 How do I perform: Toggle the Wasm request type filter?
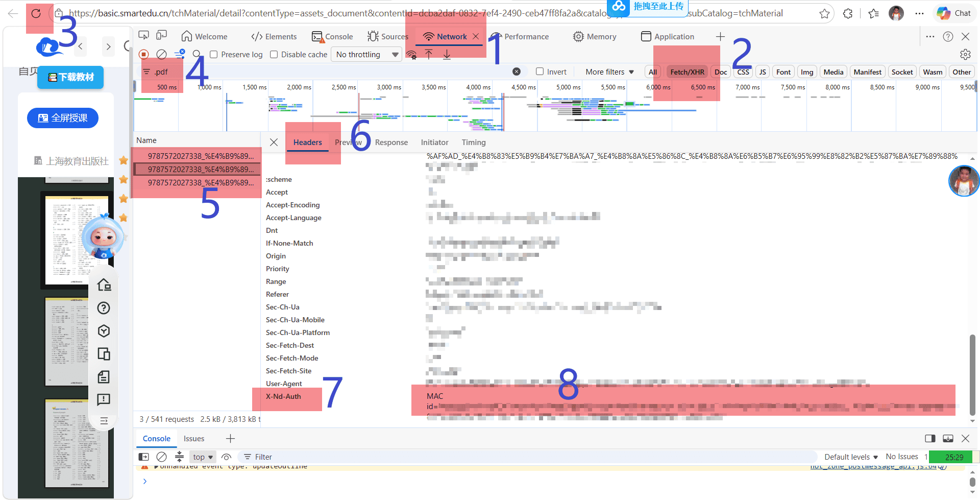(933, 72)
